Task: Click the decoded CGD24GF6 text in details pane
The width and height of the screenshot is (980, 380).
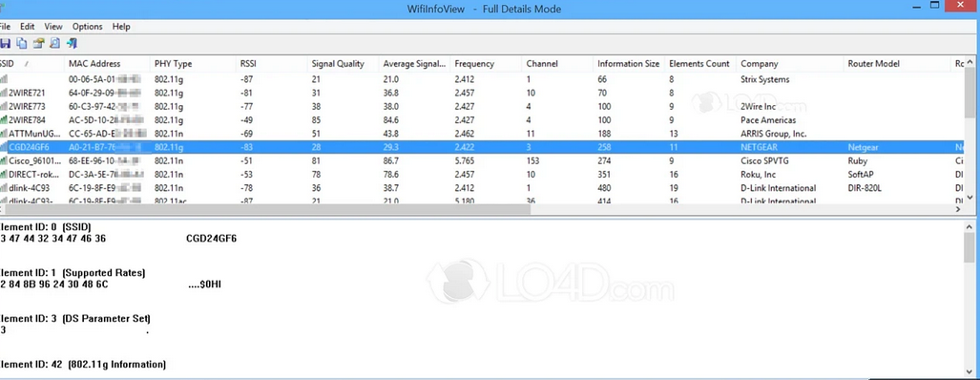Action: (211, 238)
